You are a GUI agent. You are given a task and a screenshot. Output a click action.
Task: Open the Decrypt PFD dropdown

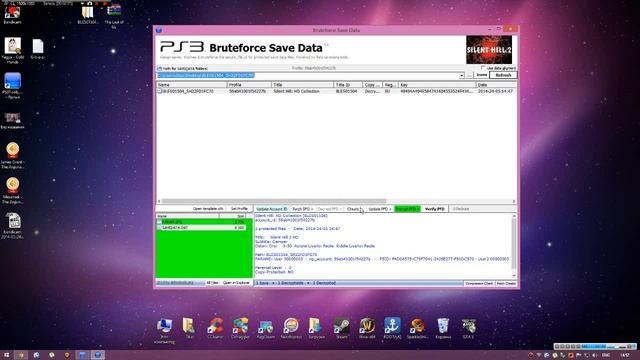329,209
